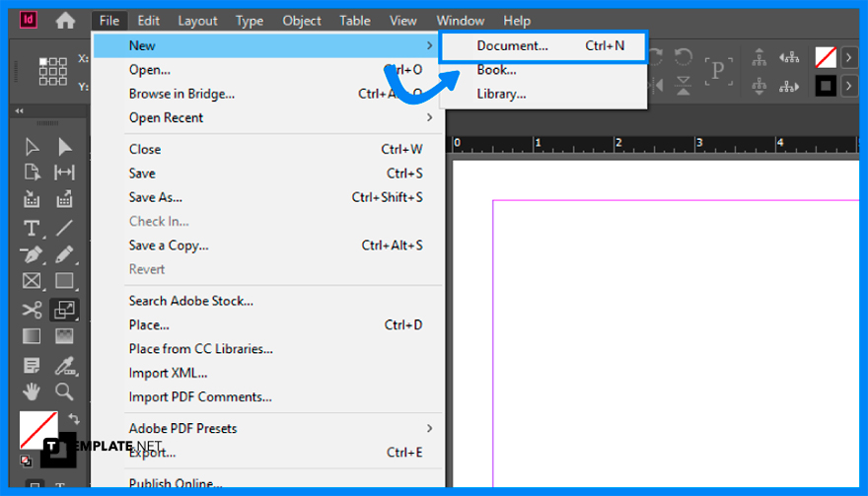Choose Document... from New submenu

[543, 45]
